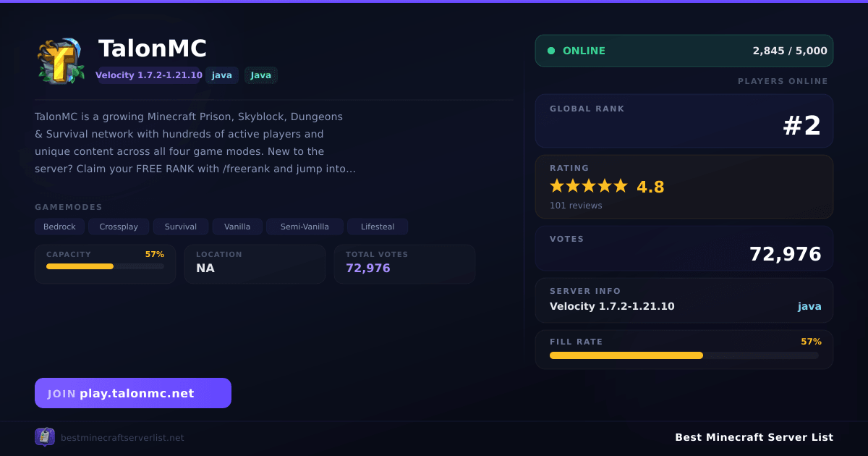Choose the Survival gamemode tag
The image size is (868, 456).
coord(181,227)
